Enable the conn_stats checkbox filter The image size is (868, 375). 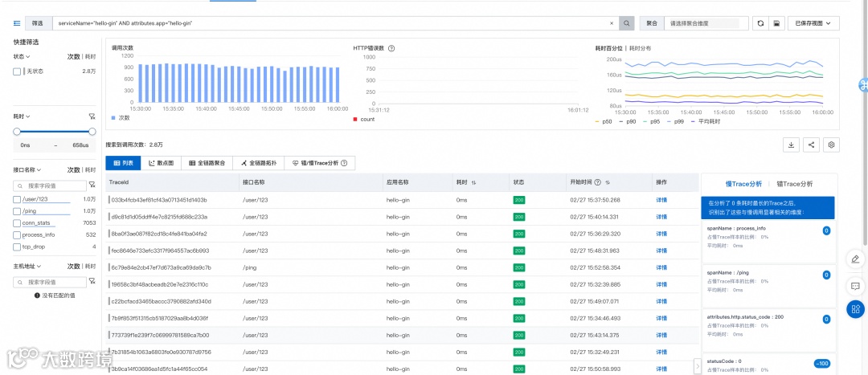17,223
